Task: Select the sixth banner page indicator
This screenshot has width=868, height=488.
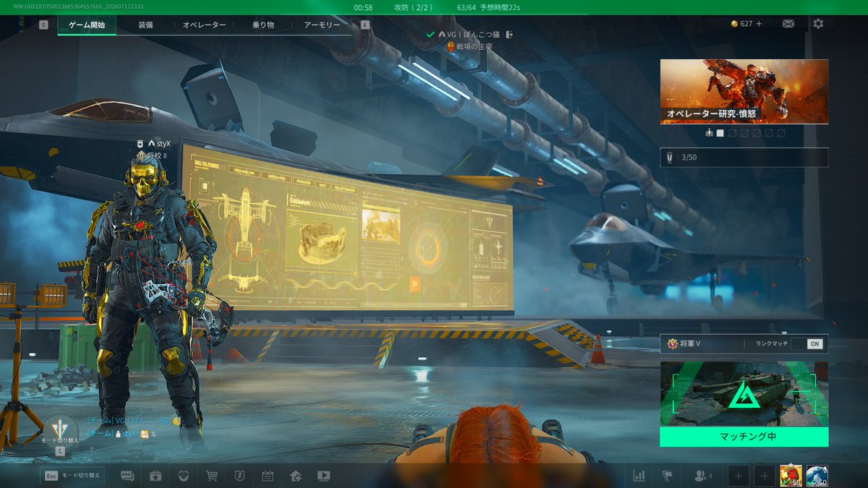Action: 781,133
